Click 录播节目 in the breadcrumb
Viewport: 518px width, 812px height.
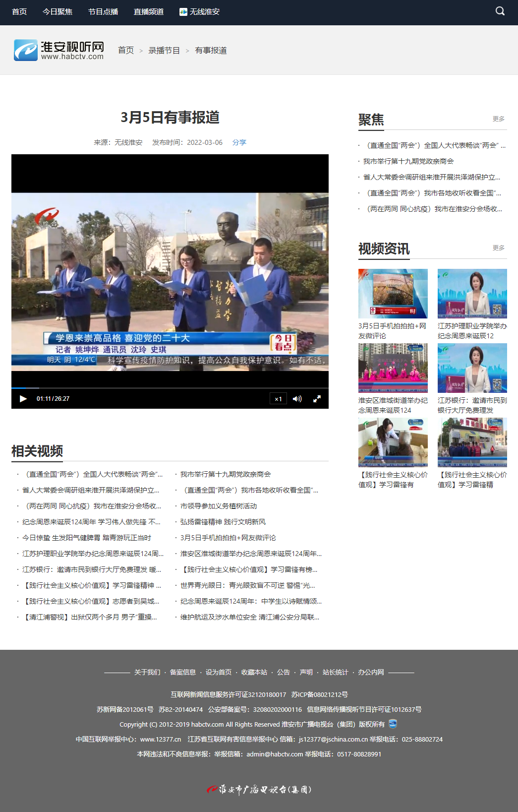pos(164,51)
